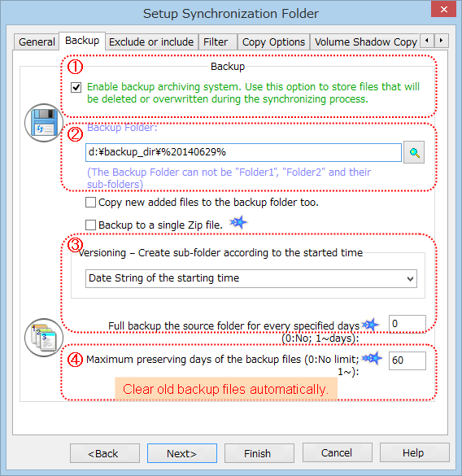Click the floppy disk backup icon
The image size is (462, 476).
pos(44,123)
